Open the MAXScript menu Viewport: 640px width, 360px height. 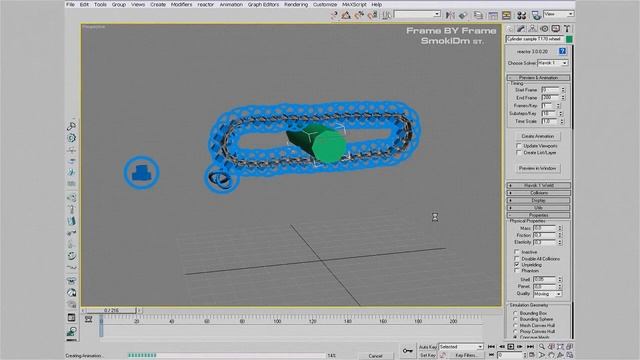pyautogui.click(x=354, y=4)
